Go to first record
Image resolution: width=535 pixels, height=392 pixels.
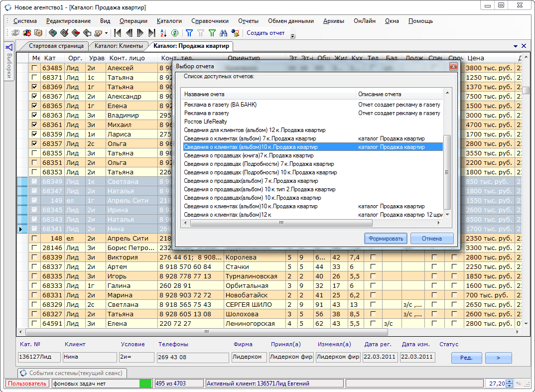118,33
